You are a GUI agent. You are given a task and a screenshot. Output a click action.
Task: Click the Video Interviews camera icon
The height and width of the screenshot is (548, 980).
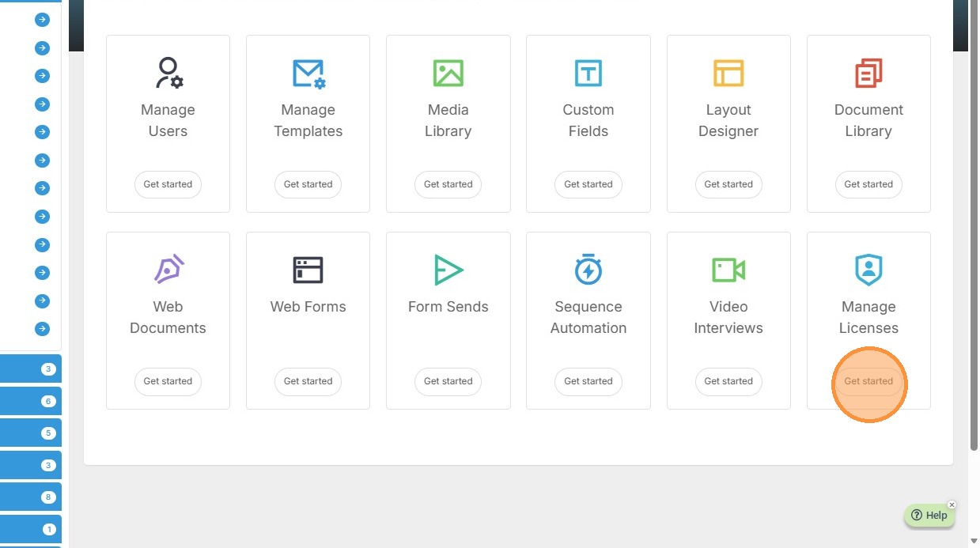pos(728,270)
